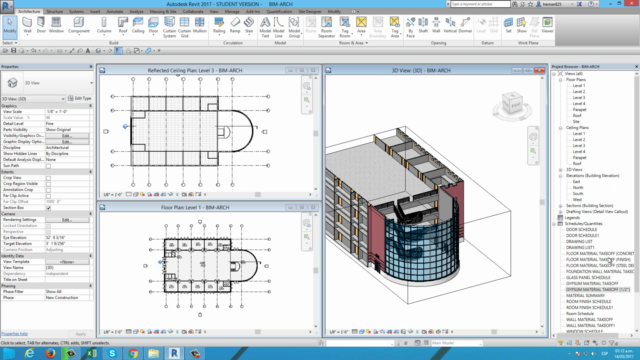
Task: Click the 3D view vertical scrollbar
Action: 542,202
